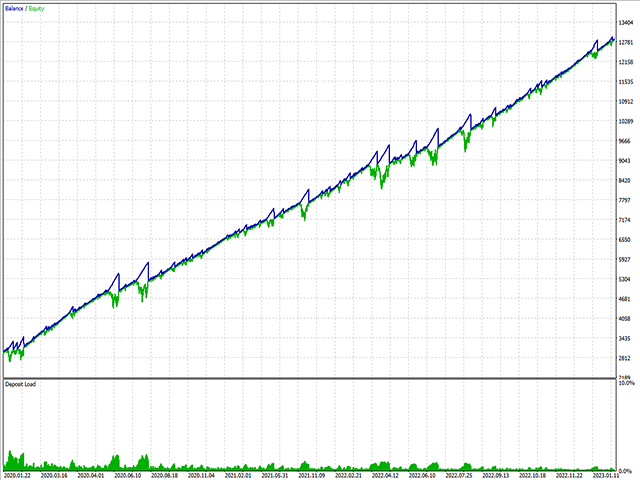Click the 9043 value on vertical axis
640x480 pixels.
pos(627,161)
